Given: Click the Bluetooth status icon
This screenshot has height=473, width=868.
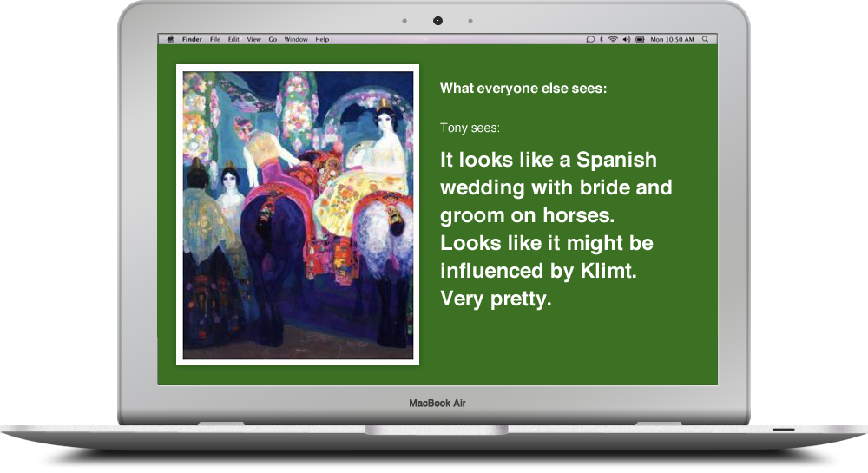Looking at the screenshot, I should pos(602,39).
